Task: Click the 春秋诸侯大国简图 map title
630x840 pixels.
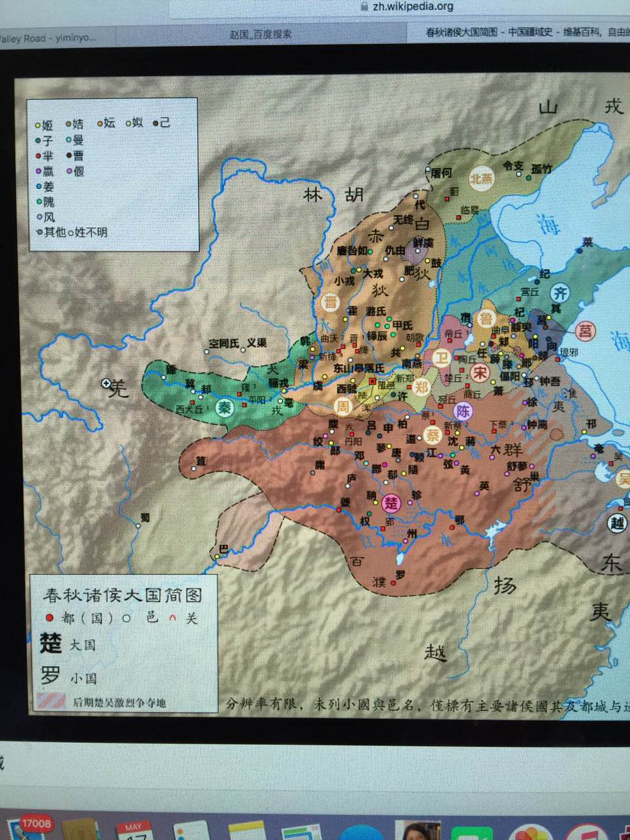Action: coord(122,595)
